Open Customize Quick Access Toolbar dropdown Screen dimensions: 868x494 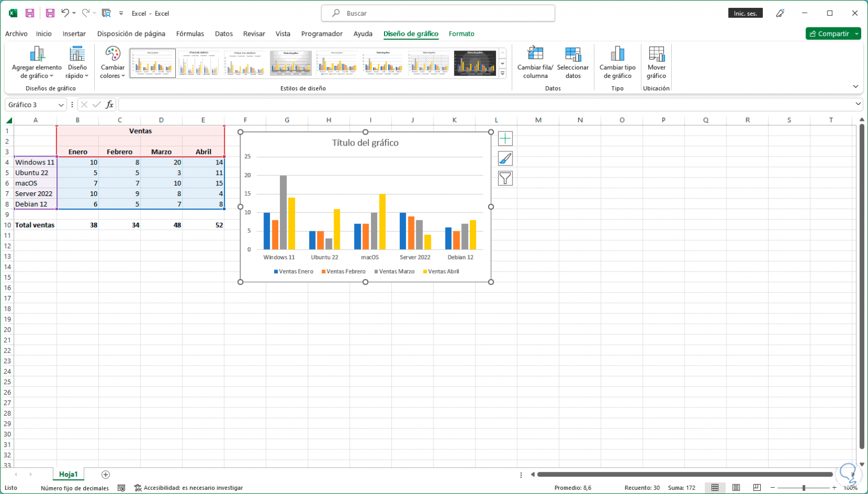click(121, 13)
